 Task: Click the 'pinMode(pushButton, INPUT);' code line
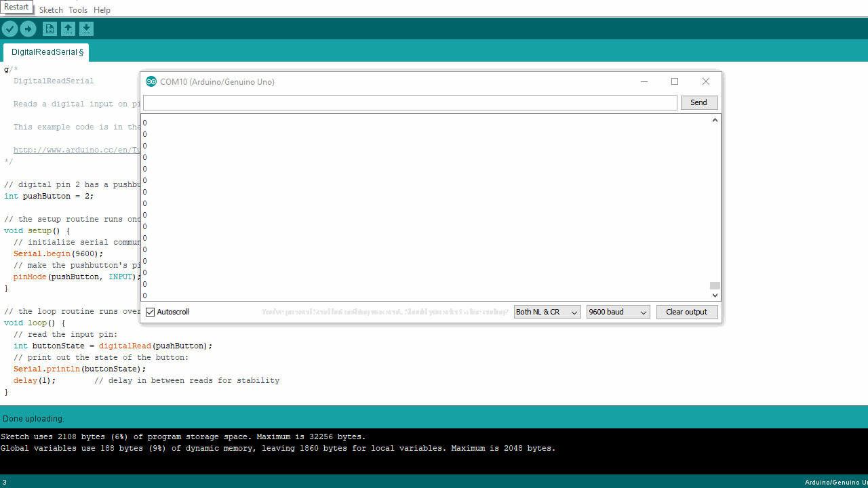pyautogui.click(x=77, y=277)
